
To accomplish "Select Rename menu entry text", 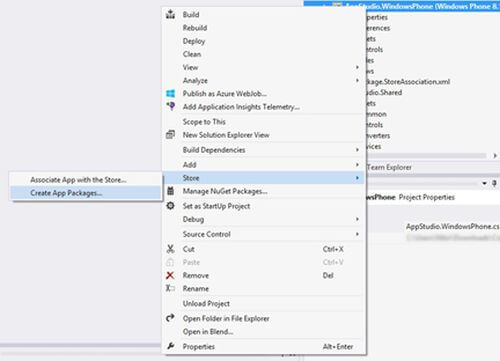I will [x=196, y=288].
